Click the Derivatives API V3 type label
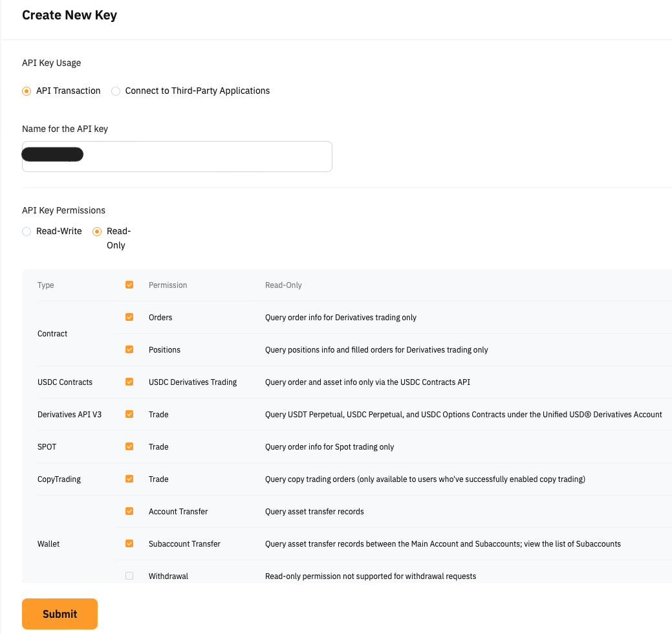672x634 pixels. [x=69, y=415]
